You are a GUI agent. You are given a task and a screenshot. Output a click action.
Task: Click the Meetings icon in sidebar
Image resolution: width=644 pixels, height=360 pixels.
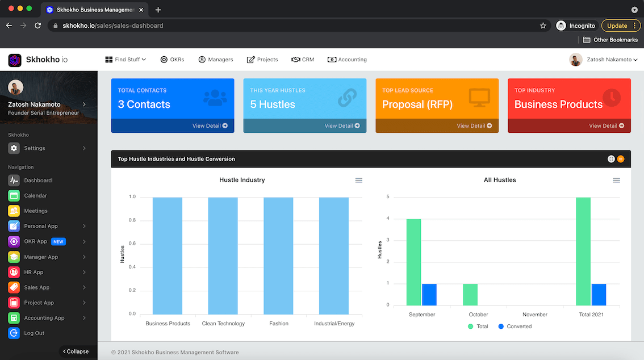click(x=14, y=211)
